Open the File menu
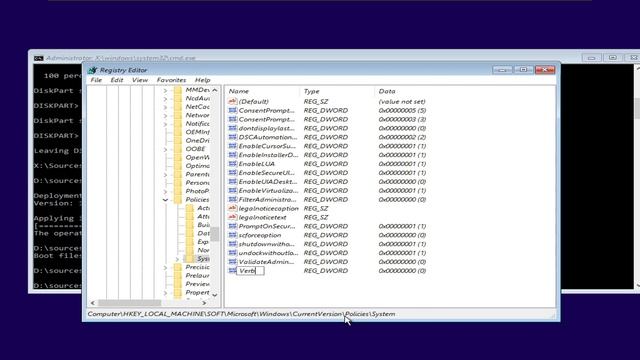Image resolution: width=640 pixels, height=360 pixels. [96, 80]
